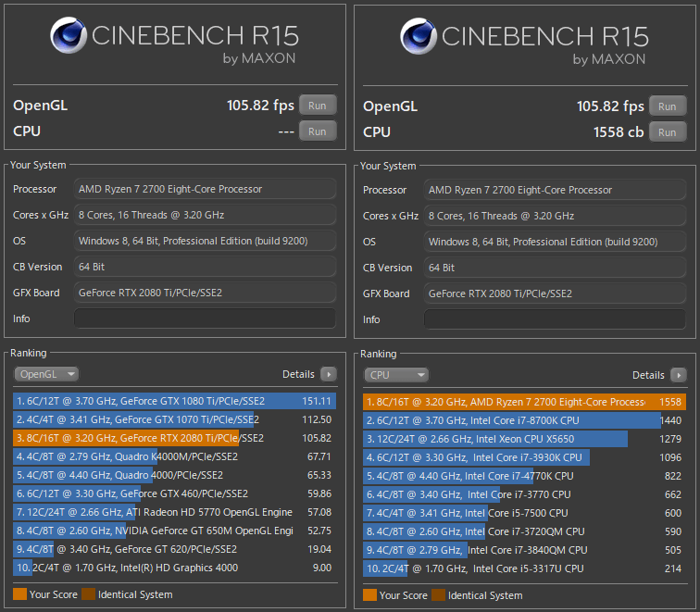The height and width of the screenshot is (612, 700).
Task: Select Intel Core i7-3840QM ranking entry
Action: tap(525, 550)
